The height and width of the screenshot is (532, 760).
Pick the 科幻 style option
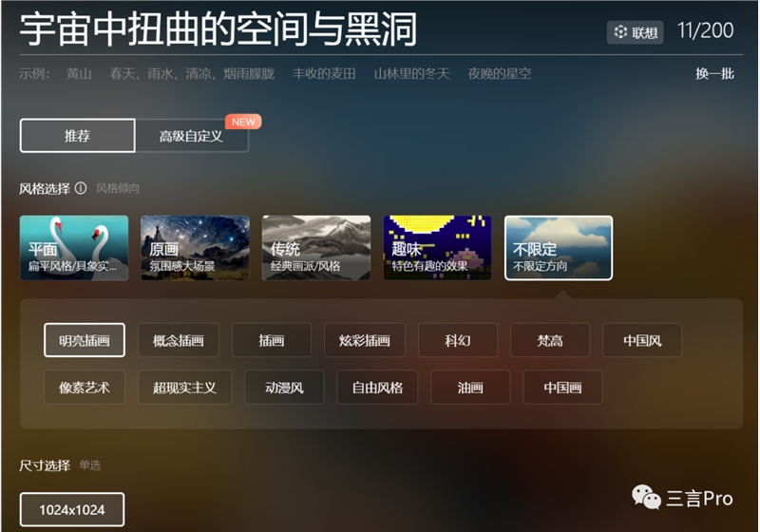[x=457, y=340]
